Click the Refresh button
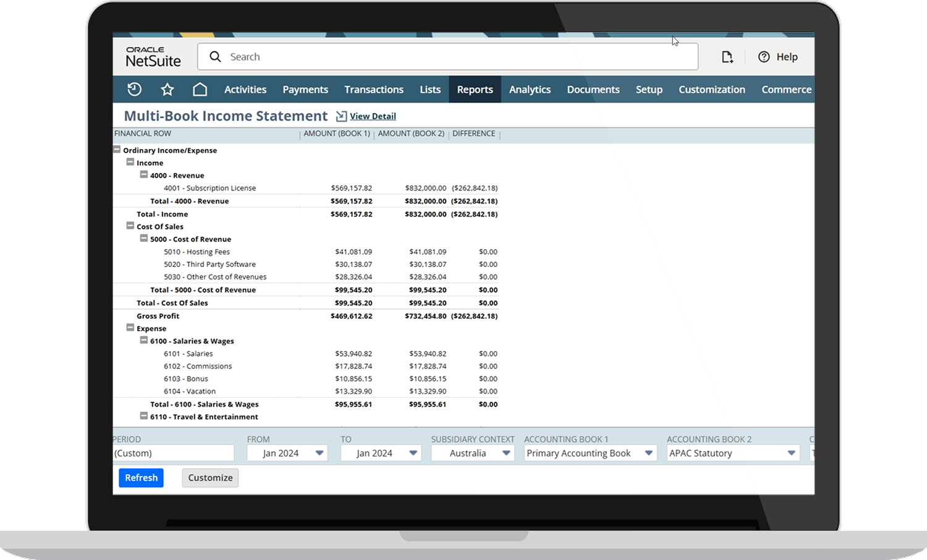The height and width of the screenshot is (560, 927). 141,477
